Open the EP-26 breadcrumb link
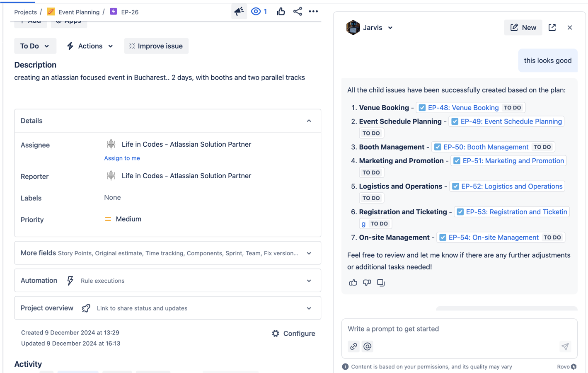588x373 pixels. 130,12
